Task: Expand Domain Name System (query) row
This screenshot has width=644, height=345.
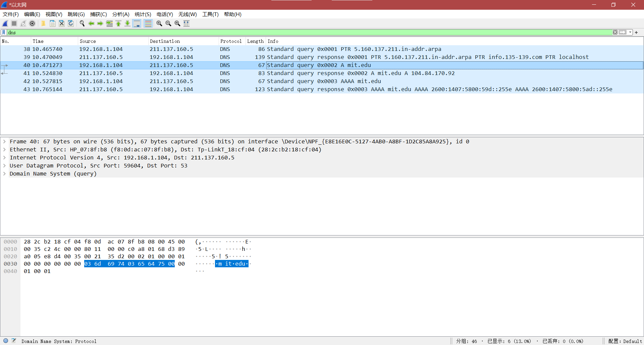Action: (x=4, y=174)
